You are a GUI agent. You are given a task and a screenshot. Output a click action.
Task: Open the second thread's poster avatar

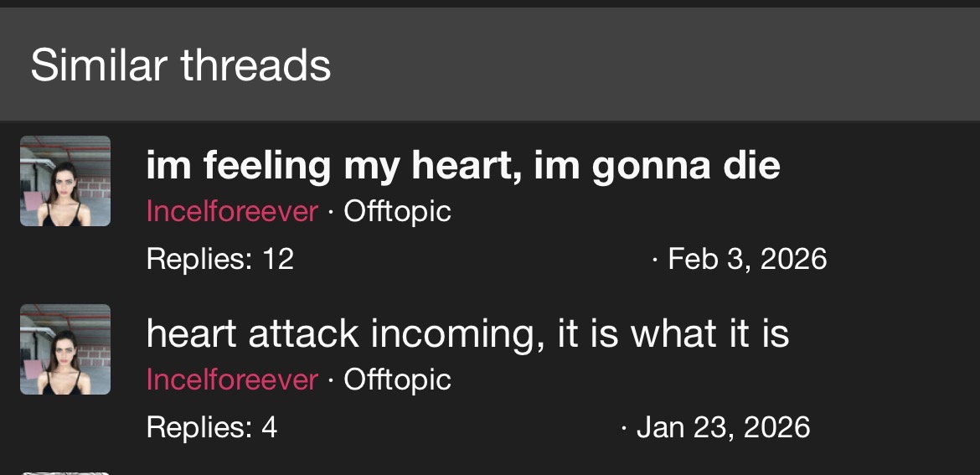65,349
